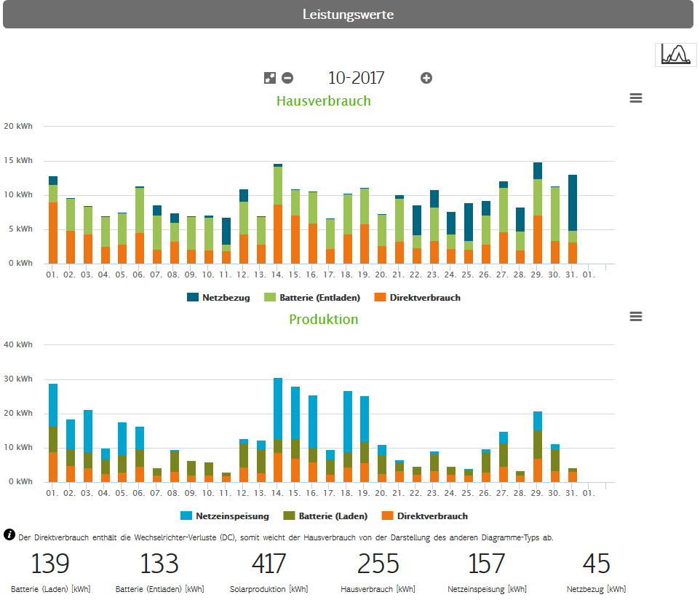Click the Produktion chart title
The width and height of the screenshot is (700, 600).
click(323, 320)
